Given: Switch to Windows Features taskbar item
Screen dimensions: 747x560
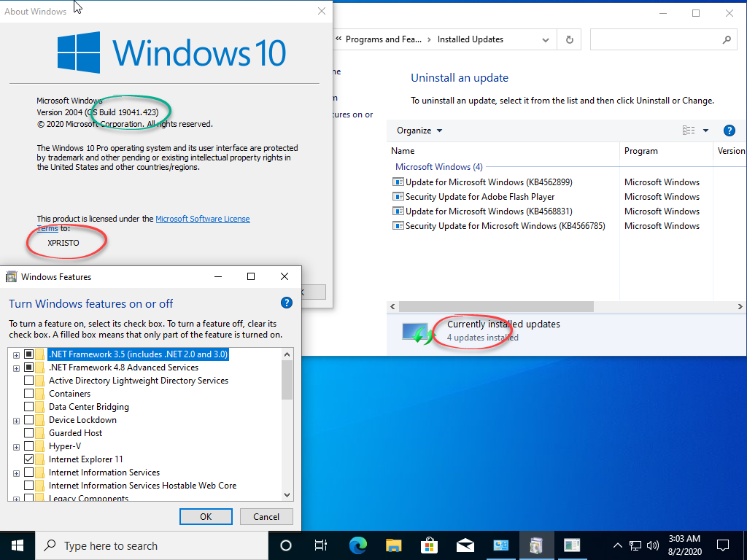Looking at the screenshot, I should 536,545.
